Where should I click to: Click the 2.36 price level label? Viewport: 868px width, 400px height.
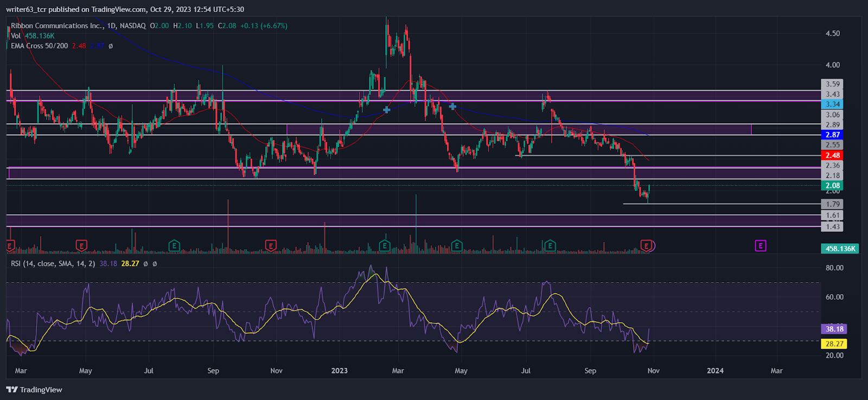833,166
